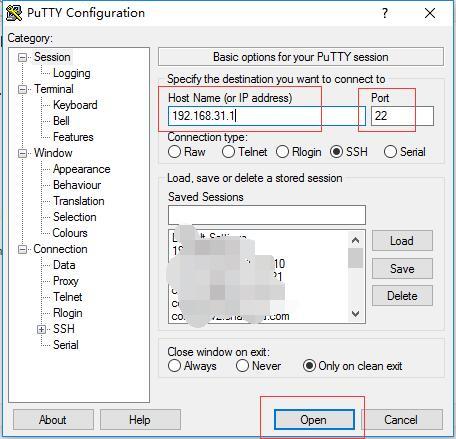
Task: Delete the selected saved session
Action: (402, 296)
